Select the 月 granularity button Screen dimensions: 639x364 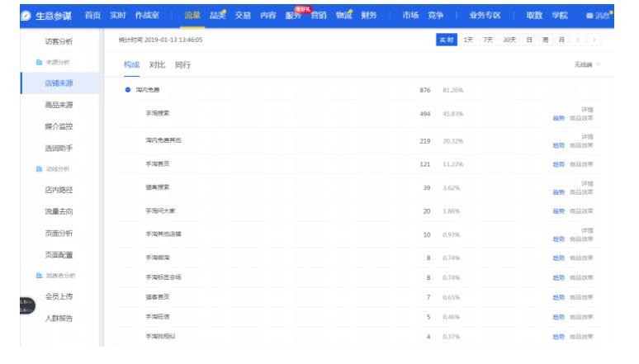click(561, 40)
